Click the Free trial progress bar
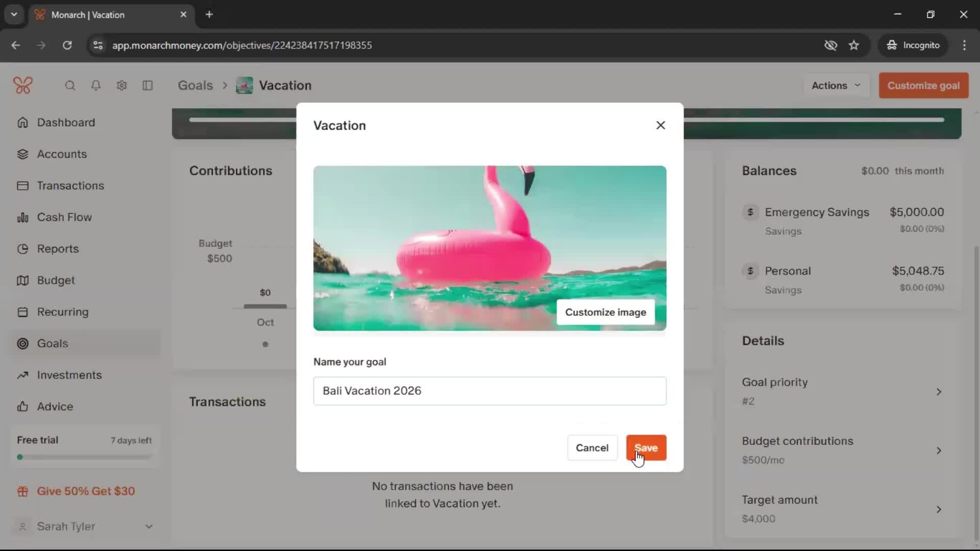980x551 pixels. click(85, 457)
